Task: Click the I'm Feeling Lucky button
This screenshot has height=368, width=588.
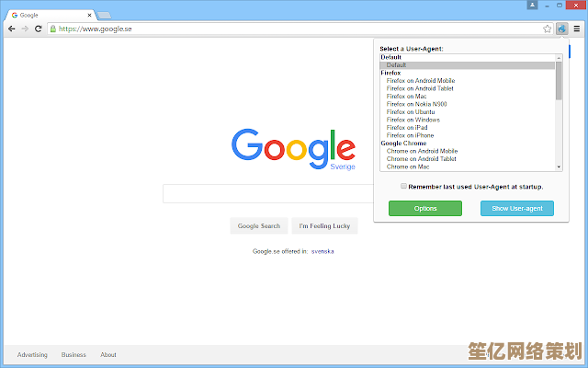Action: click(x=324, y=226)
